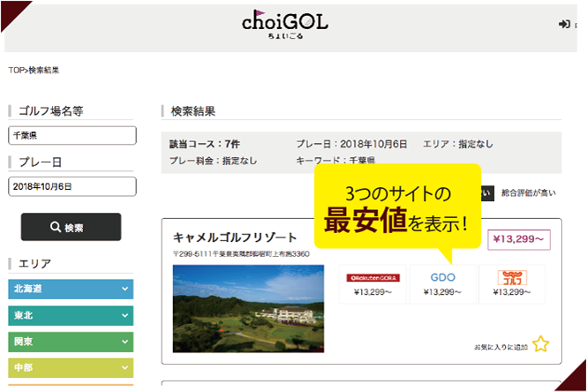Open the third booking site logo
The height and width of the screenshot is (392, 587).
click(x=511, y=284)
